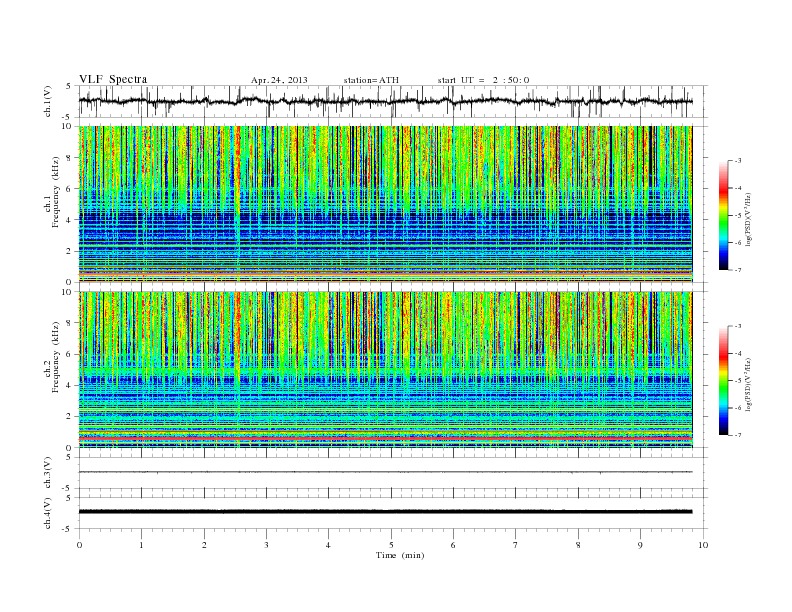Select the "ch.4(V)" axis label

[x=48, y=513]
